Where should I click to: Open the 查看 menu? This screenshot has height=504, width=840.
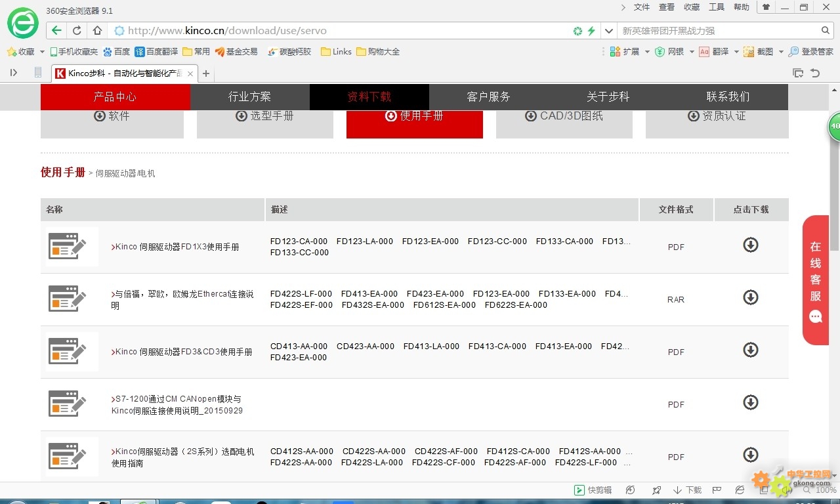tap(667, 7)
